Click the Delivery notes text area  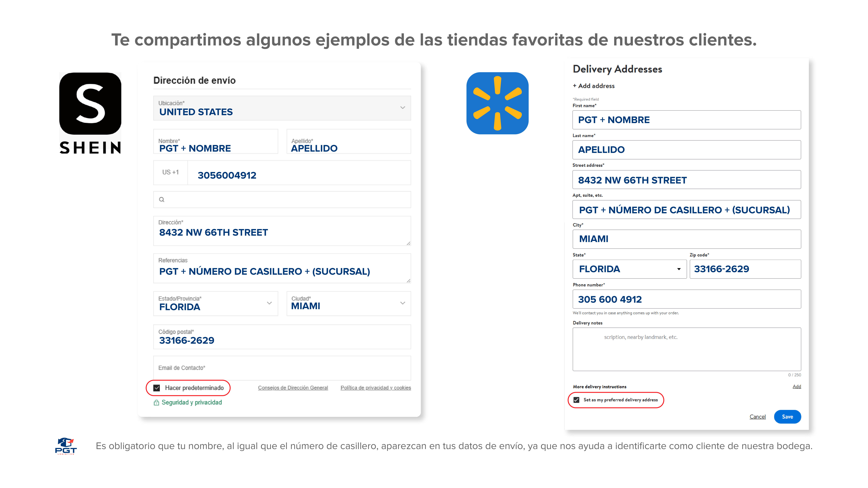pyautogui.click(x=687, y=349)
